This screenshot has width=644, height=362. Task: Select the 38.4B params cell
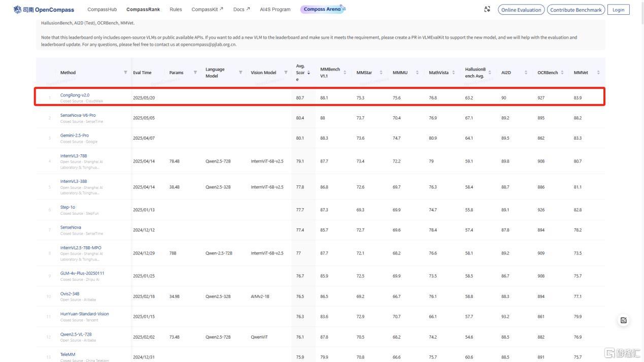[x=175, y=187]
